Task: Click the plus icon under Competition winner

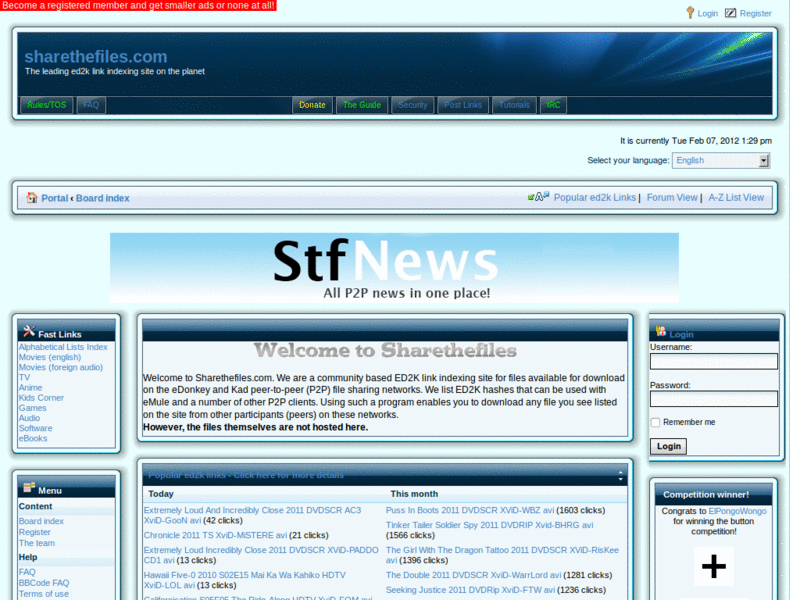Action: click(714, 566)
